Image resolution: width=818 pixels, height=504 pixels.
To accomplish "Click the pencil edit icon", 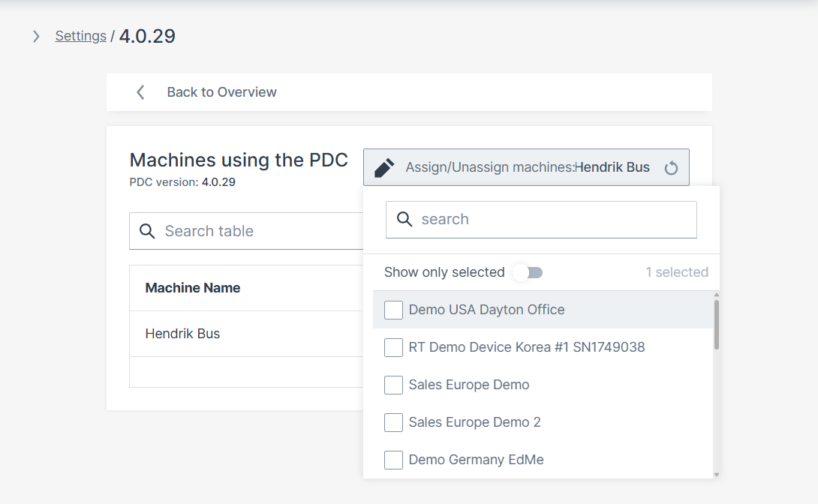I will click(383, 167).
